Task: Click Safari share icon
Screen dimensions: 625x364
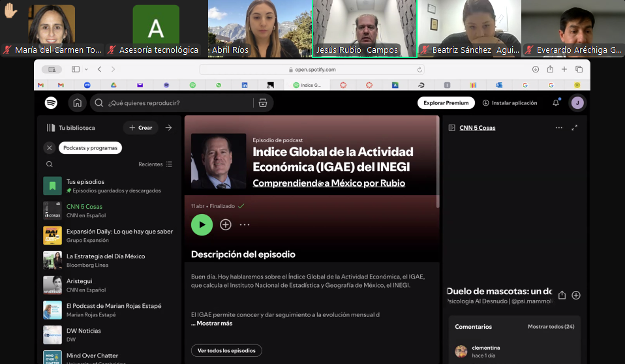Action: (x=550, y=69)
